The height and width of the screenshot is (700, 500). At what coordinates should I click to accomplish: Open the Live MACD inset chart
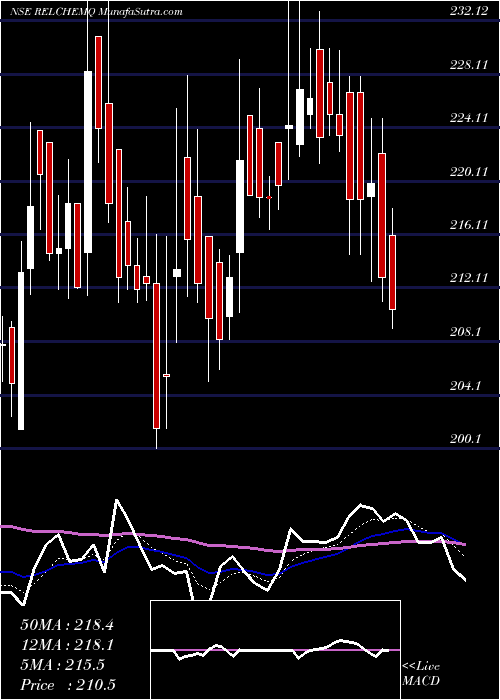(x=275, y=650)
